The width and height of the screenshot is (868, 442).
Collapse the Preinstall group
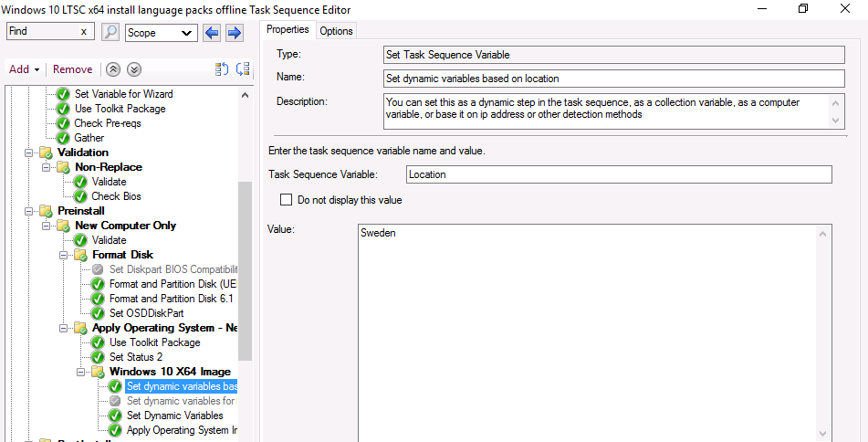(29, 211)
